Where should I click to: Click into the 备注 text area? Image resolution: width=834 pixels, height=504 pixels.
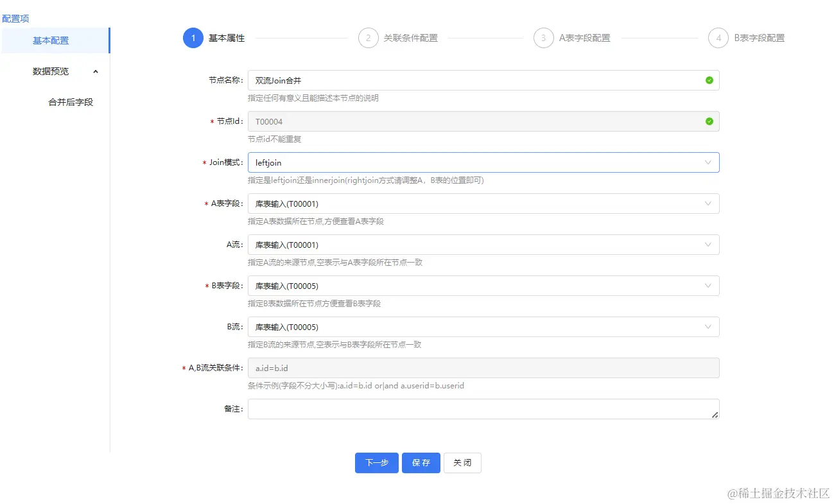tap(483, 409)
